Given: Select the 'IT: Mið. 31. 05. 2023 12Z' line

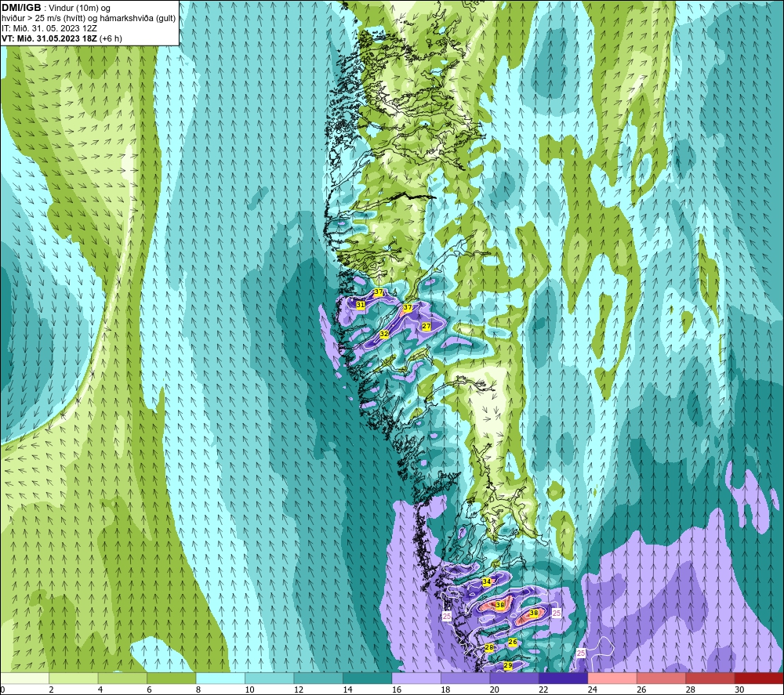Looking at the screenshot, I should pyautogui.click(x=49, y=28).
